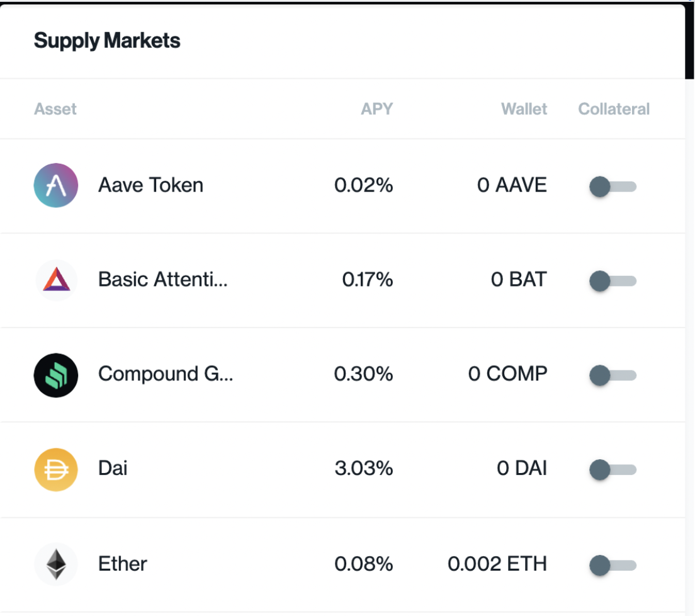Sort by the Asset column header
The width and height of the screenshot is (695, 616).
[55, 108]
